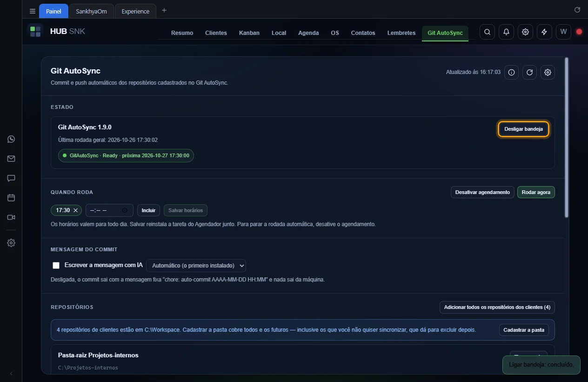Screen dimensions: 588x382
Task: Open the Resumo menu item
Action: pyautogui.click(x=182, y=33)
